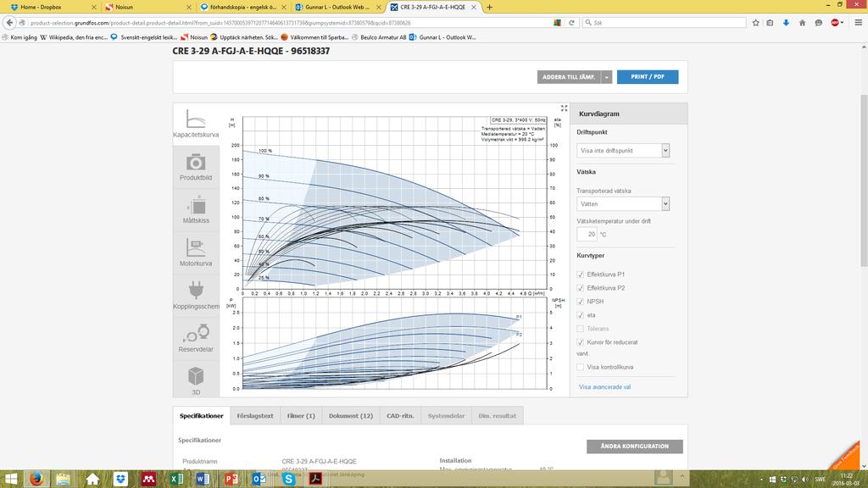Viewport: 868px width, 488px height.
Task: Click ADDERA TILL JÄMF. button
Action: point(569,77)
